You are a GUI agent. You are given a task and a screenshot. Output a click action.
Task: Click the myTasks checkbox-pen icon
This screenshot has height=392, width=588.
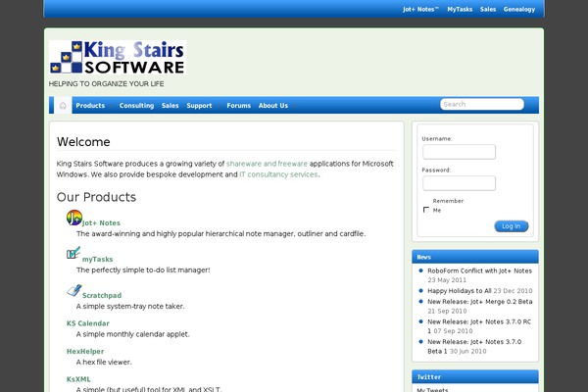pos(73,253)
